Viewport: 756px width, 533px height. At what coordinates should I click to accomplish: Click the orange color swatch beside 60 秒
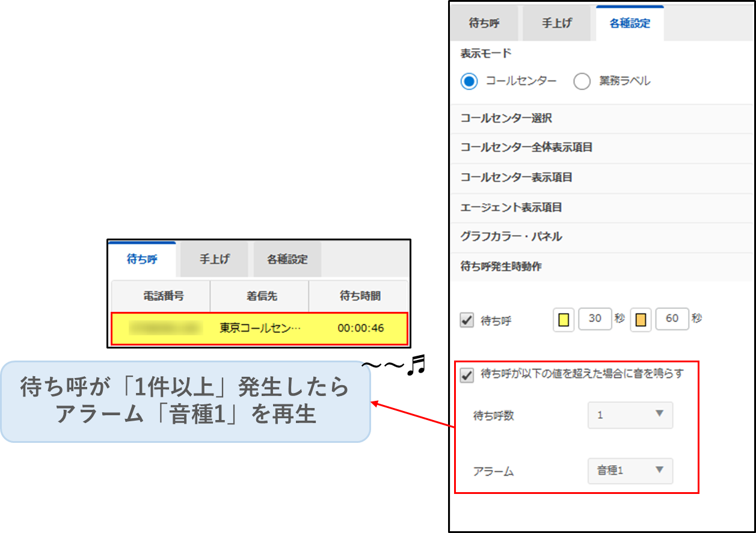pyautogui.click(x=641, y=319)
